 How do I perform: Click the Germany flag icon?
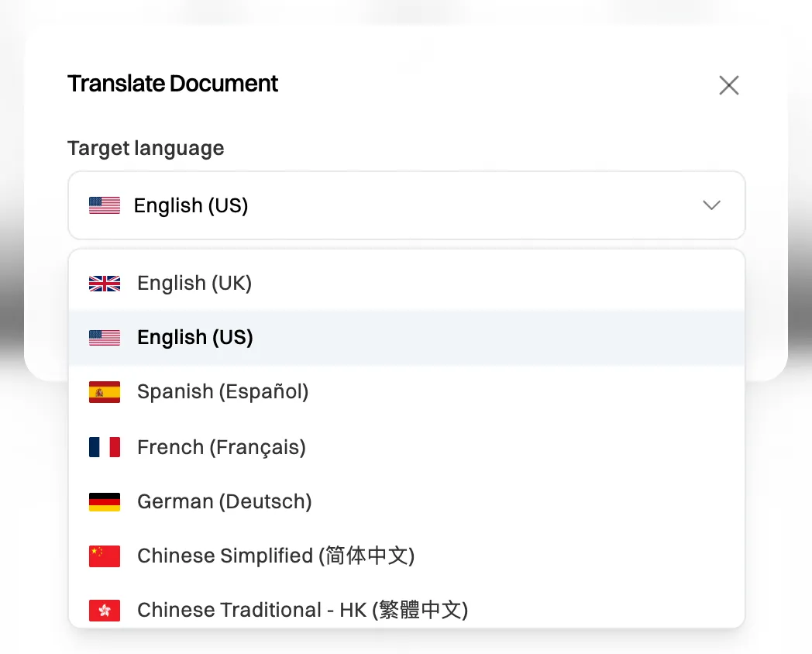(x=105, y=502)
